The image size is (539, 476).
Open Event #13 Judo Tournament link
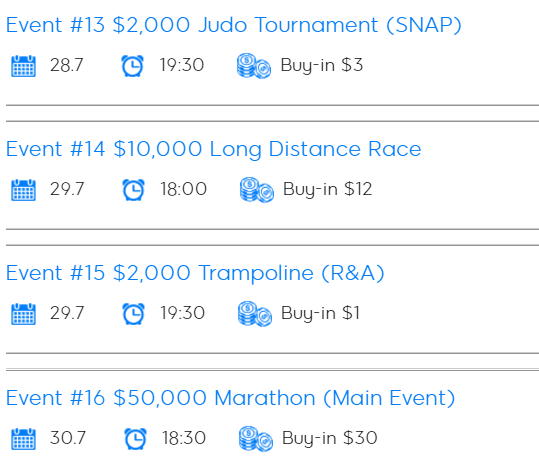point(234,25)
